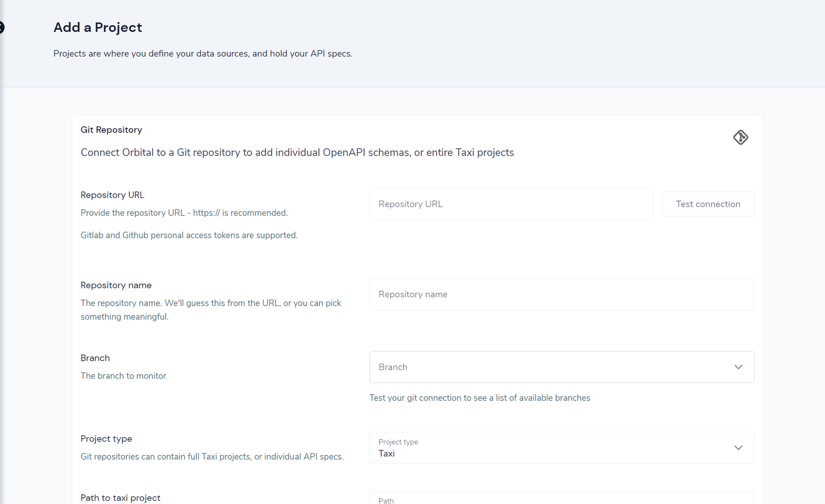Click the Add a Project heading
825x504 pixels.
click(x=97, y=27)
